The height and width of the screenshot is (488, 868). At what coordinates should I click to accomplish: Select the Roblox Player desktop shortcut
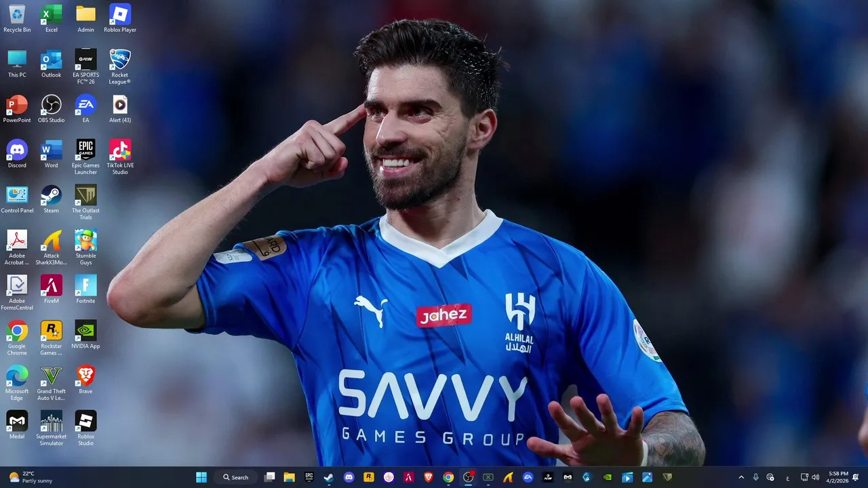pyautogui.click(x=120, y=18)
